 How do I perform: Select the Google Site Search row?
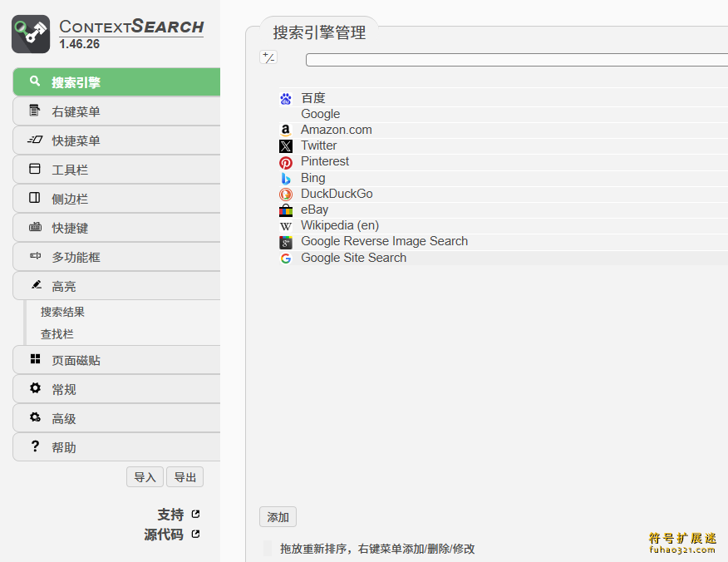(504, 258)
